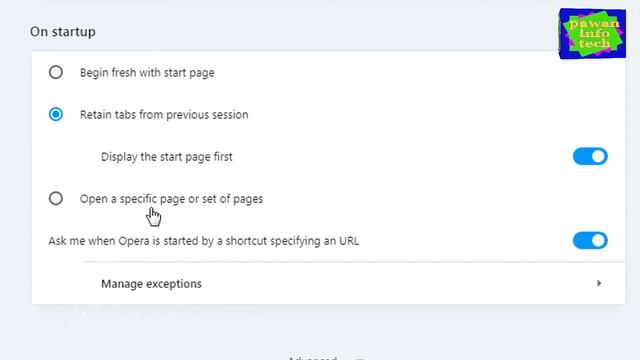This screenshot has height=360, width=640.
Task: Click the 'On startup' section heading
Action: click(x=63, y=31)
